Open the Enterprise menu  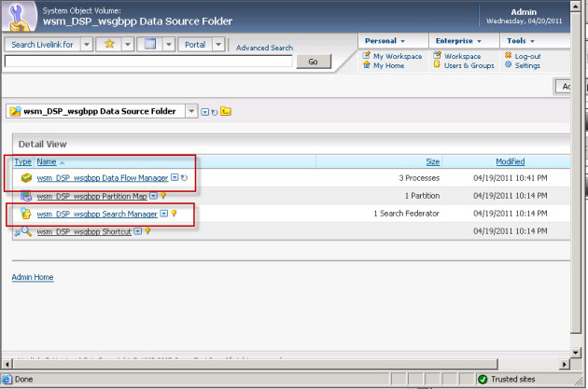coord(457,41)
